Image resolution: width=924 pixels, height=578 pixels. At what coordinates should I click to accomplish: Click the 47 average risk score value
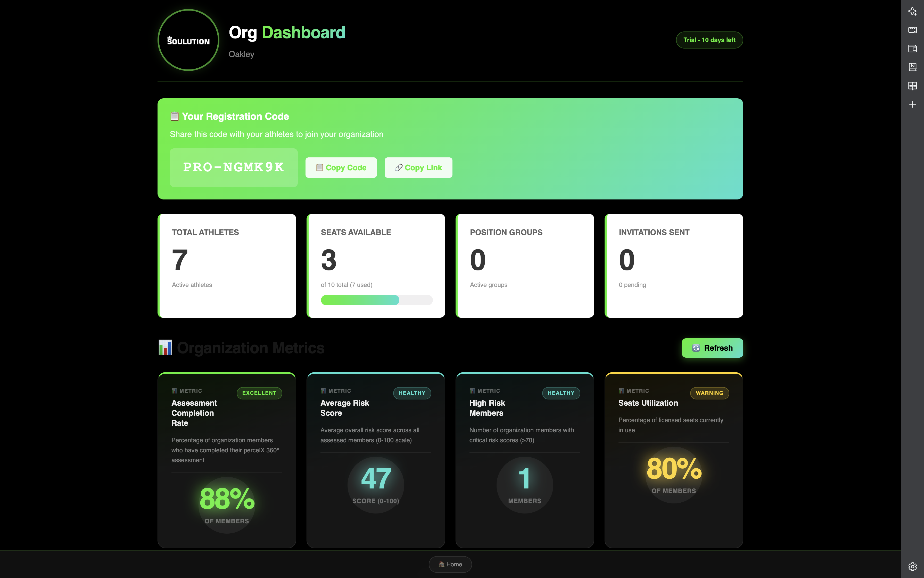point(376,479)
